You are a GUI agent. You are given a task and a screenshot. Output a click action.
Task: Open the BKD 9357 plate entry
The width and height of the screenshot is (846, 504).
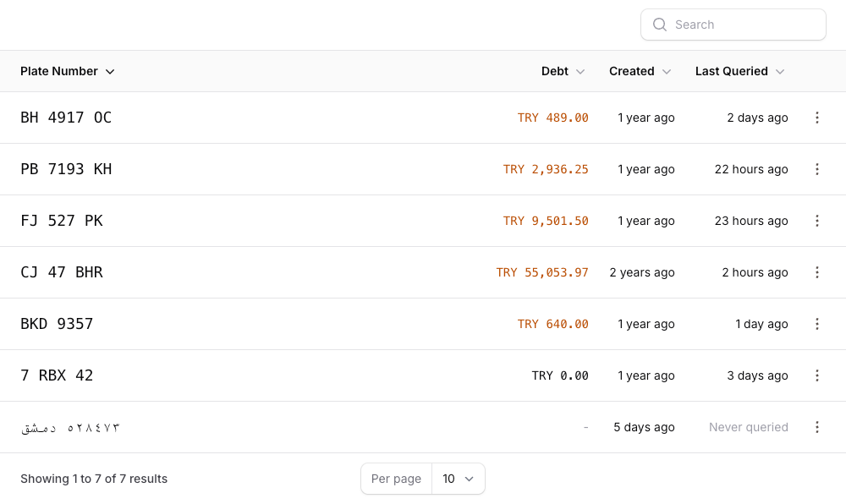[x=57, y=324]
